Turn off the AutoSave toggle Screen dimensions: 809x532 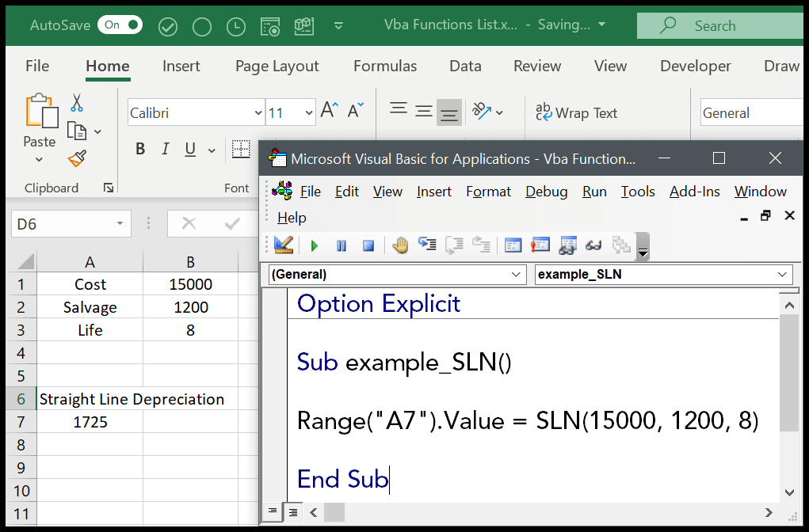[x=120, y=25]
